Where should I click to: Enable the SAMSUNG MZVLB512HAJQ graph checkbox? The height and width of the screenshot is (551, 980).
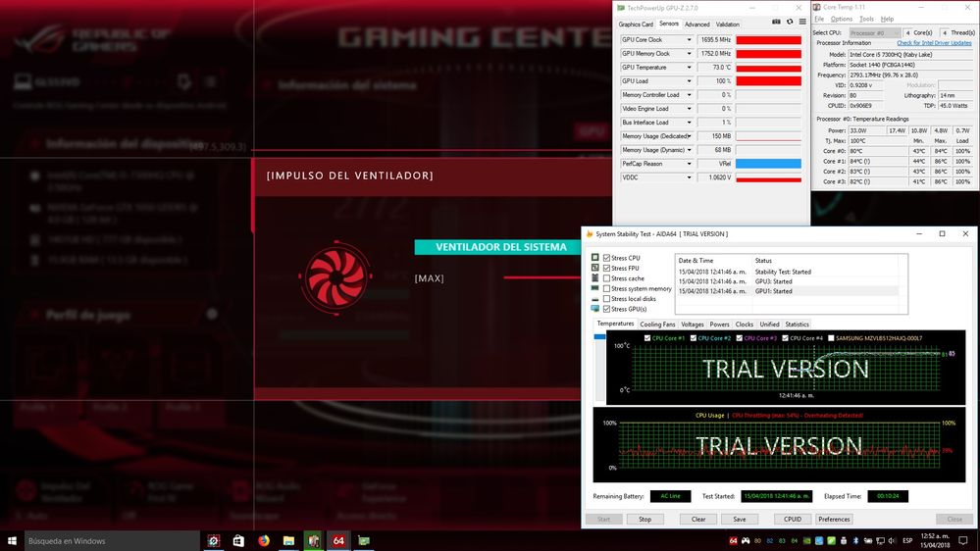coord(831,338)
